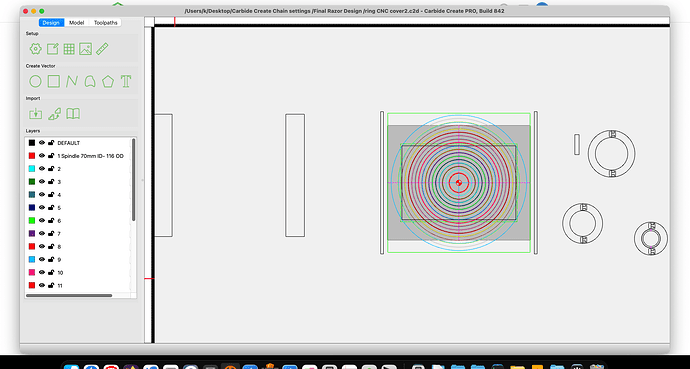Image resolution: width=690 pixels, height=369 pixels.
Task: Select the DEFAULT layer name
Action: click(x=69, y=143)
